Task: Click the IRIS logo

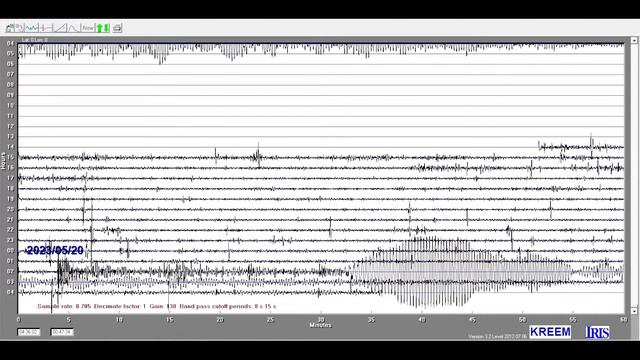Action: coord(598,332)
